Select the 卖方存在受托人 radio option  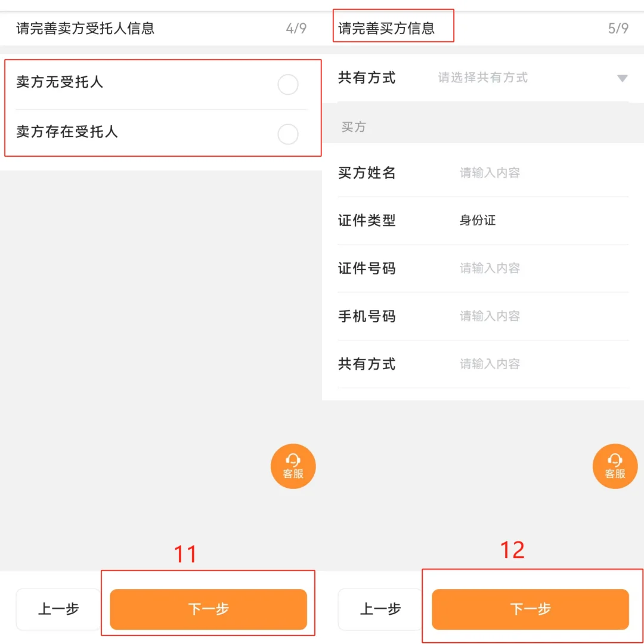(x=287, y=134)
